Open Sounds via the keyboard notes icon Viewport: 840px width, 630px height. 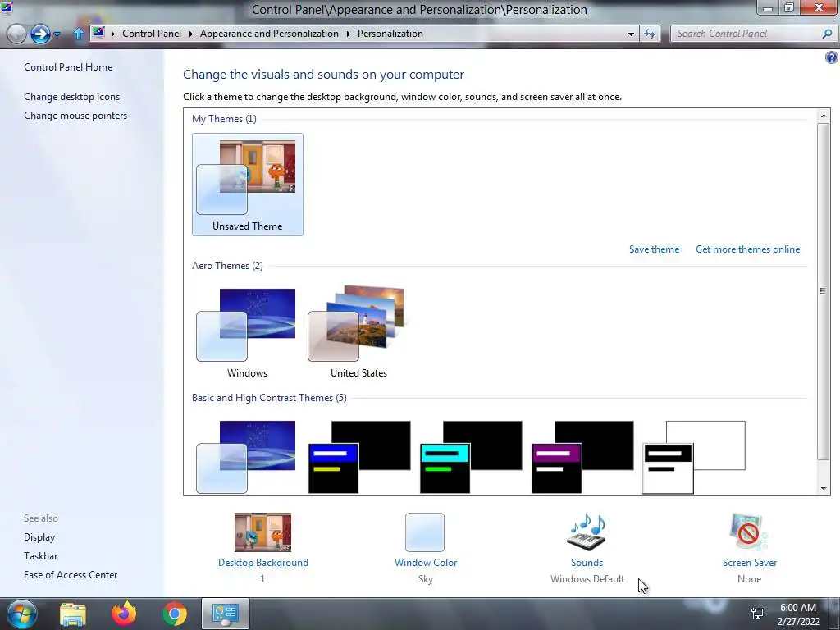[587, 532]
